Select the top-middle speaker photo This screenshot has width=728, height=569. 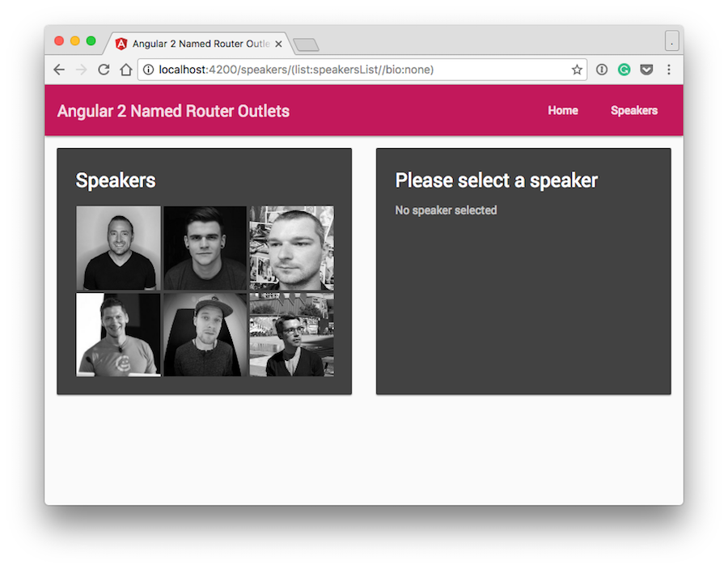[205, 248]
